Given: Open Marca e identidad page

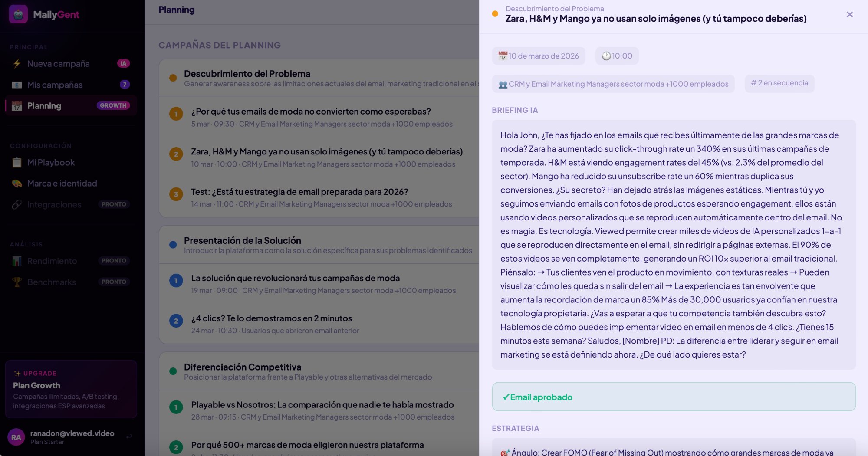Looking at the screenshot, I should [x=71, y=184].
